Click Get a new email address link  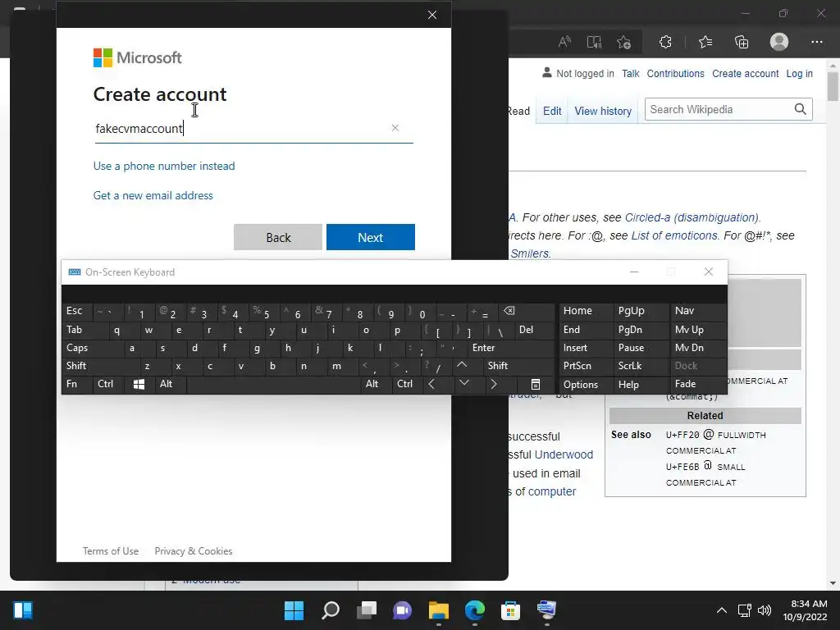153,195
